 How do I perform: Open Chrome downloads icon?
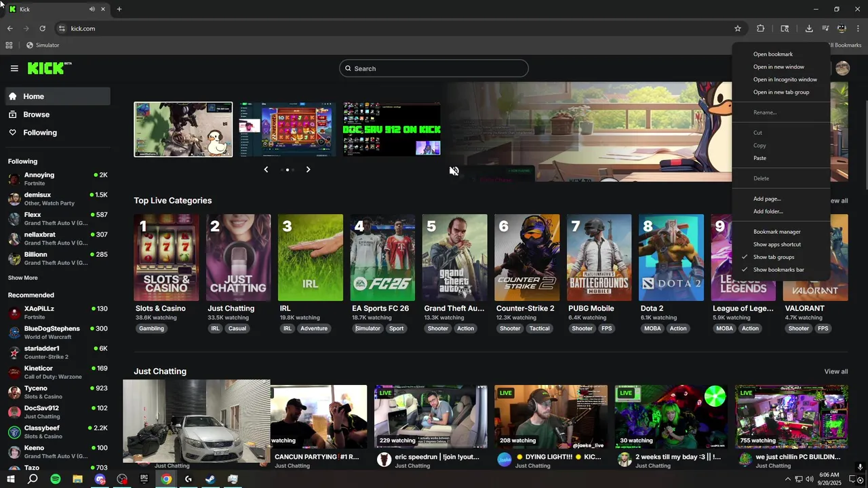[809, 28]
